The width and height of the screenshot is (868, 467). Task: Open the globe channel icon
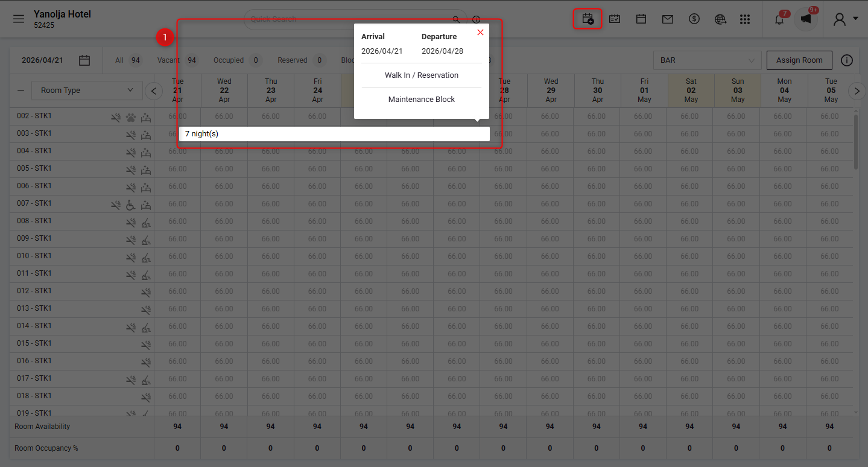[x=720, y=19]
